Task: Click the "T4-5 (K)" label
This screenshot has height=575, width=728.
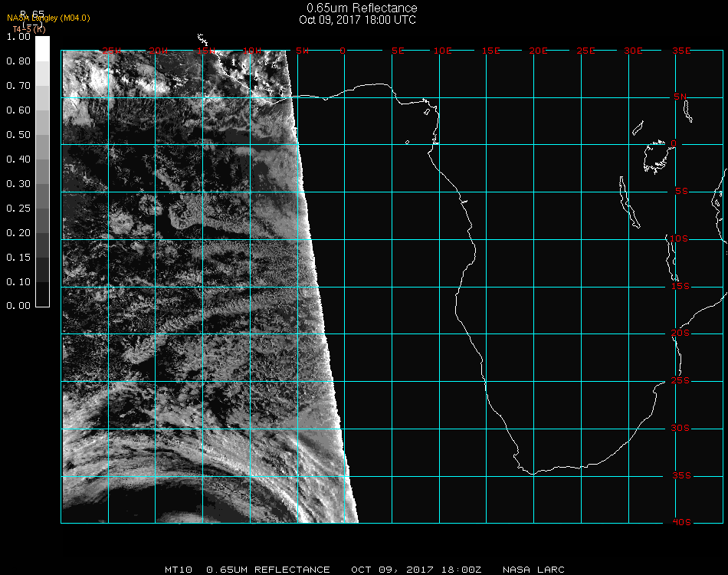Action: [x=29, y=29]
